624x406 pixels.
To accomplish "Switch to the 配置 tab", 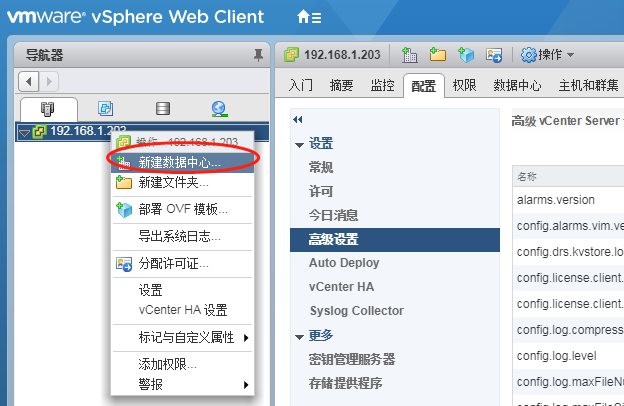I will click(423, 85).
